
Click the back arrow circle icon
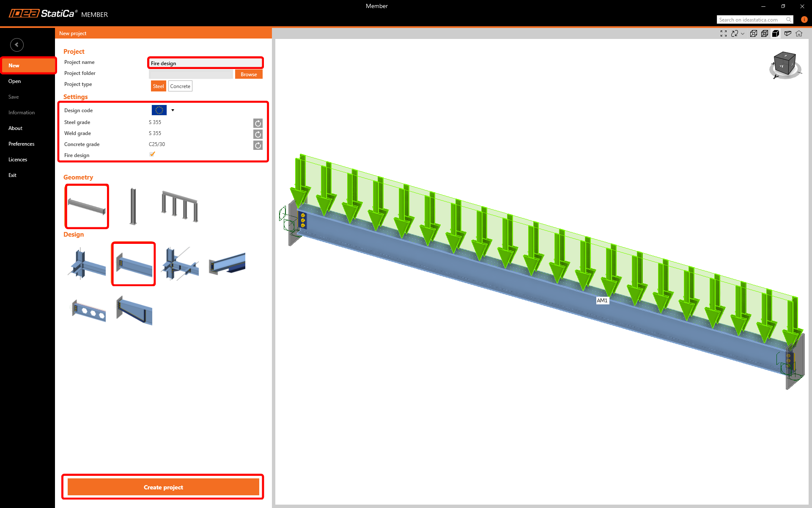pos(17,44)
